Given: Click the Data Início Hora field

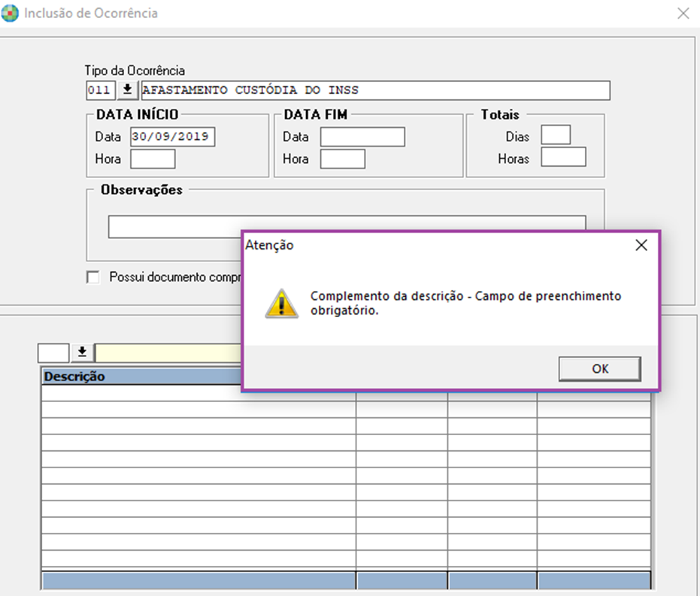Looking at the screenshot, I should [153, 159].
